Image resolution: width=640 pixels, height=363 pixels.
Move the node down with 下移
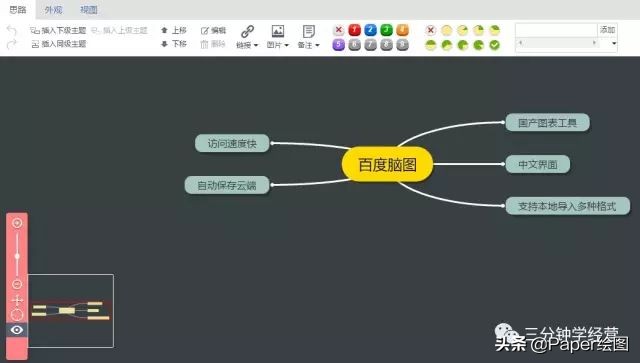[x=174, y=44]
